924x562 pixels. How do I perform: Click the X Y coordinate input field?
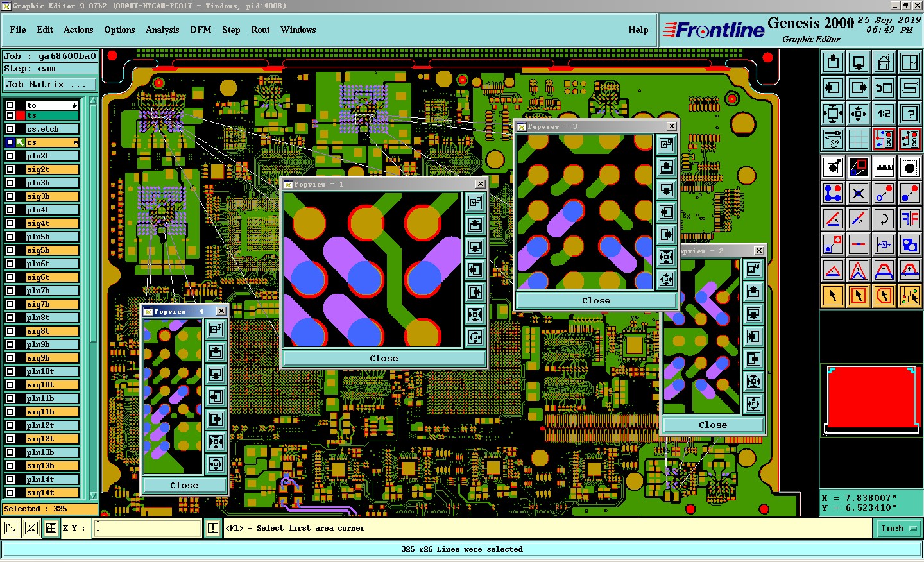tap(148, 529)
